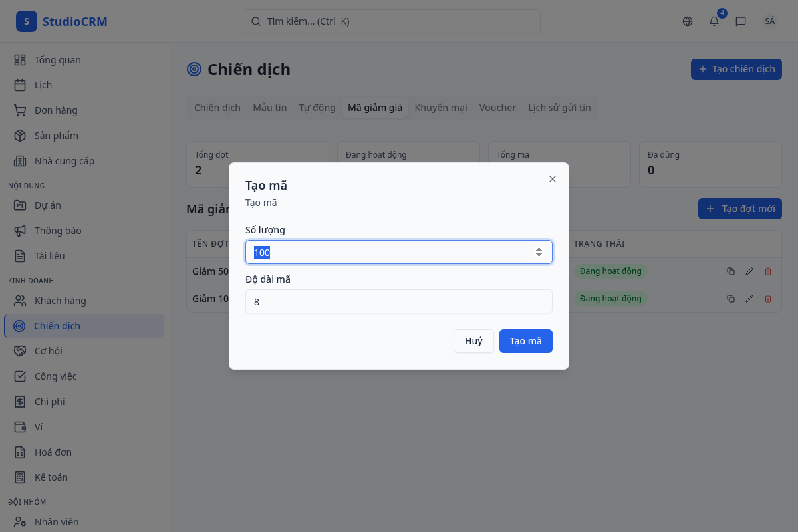Focus the Tìm kiếm search box
Image resolution: width=798 pixels, height=532 pixels.
(392, 21)
